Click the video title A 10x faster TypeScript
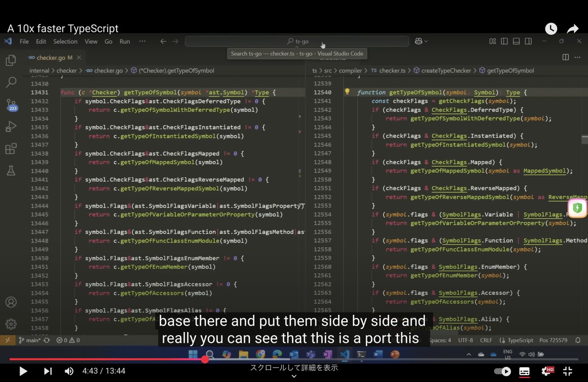Screen dimensions: 588x382 tap(63, 28)
